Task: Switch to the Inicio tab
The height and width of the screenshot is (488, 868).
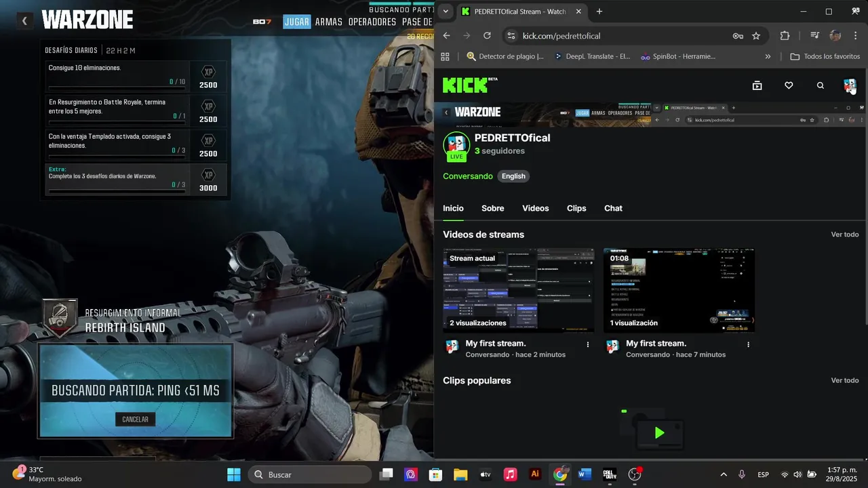Action: point(453,208)
